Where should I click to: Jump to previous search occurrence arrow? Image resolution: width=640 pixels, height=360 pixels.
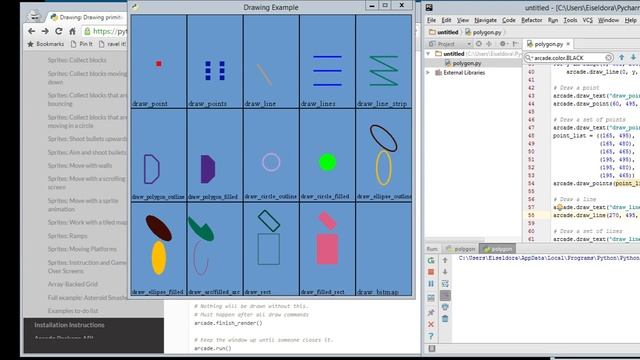click(622, 58)
